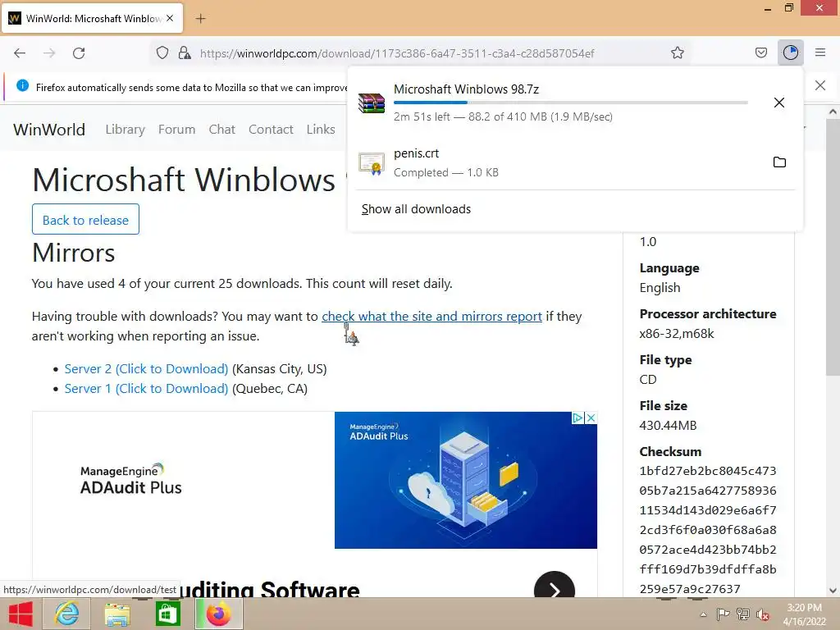Screen dimensions: 840x630
Task: Click the muted volume tray icon
Action: 762,614
